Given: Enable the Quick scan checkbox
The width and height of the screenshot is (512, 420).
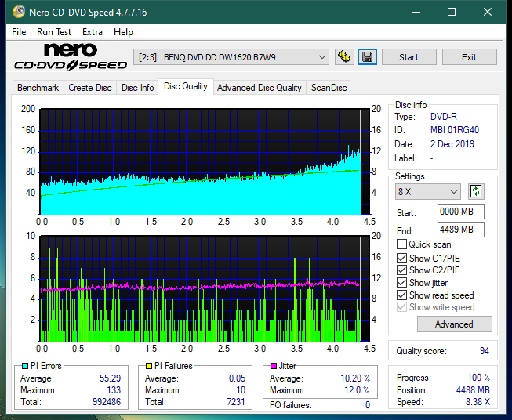Looking at the screenshot, I should point(401,244).
